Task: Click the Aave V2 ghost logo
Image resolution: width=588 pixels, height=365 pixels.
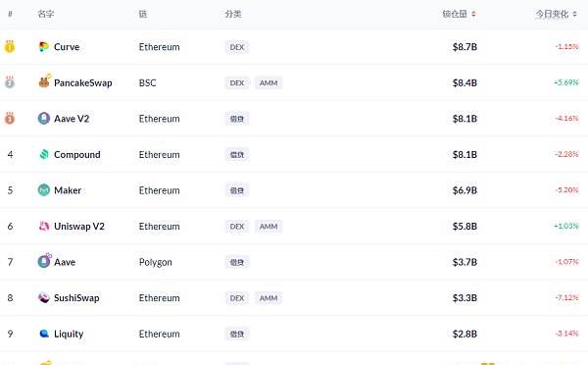Action: click(44, 119)
